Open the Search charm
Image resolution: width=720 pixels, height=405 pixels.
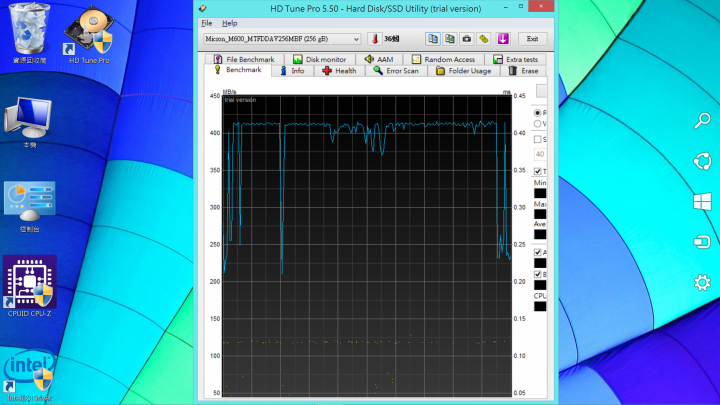tap(702, 121)
